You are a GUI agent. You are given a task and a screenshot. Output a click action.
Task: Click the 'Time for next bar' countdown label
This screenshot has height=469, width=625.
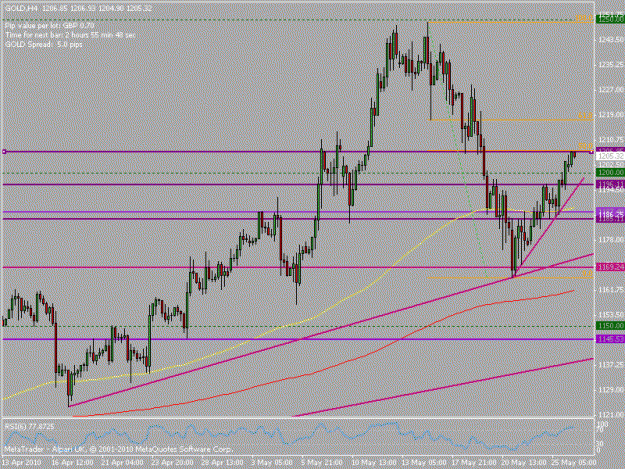pyautogui.click(x=70, y=35)
